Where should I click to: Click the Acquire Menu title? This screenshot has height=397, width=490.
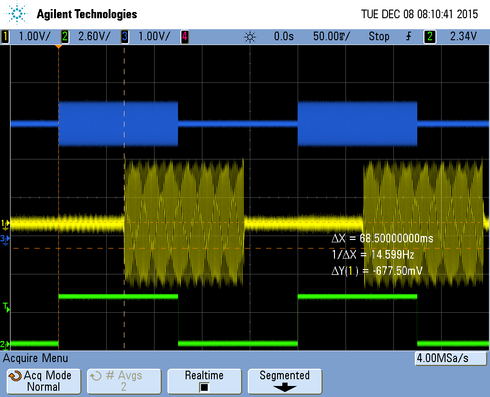[35, 358]
